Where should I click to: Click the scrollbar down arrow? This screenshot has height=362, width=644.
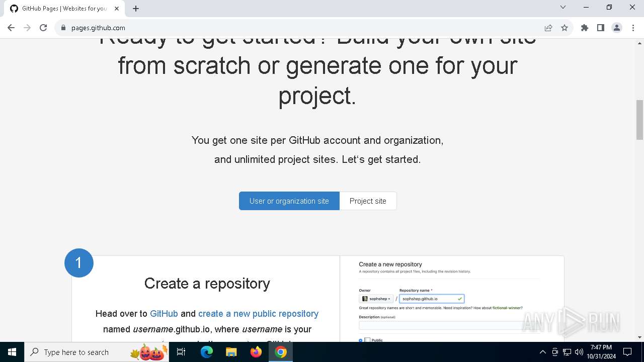point(639,337)
